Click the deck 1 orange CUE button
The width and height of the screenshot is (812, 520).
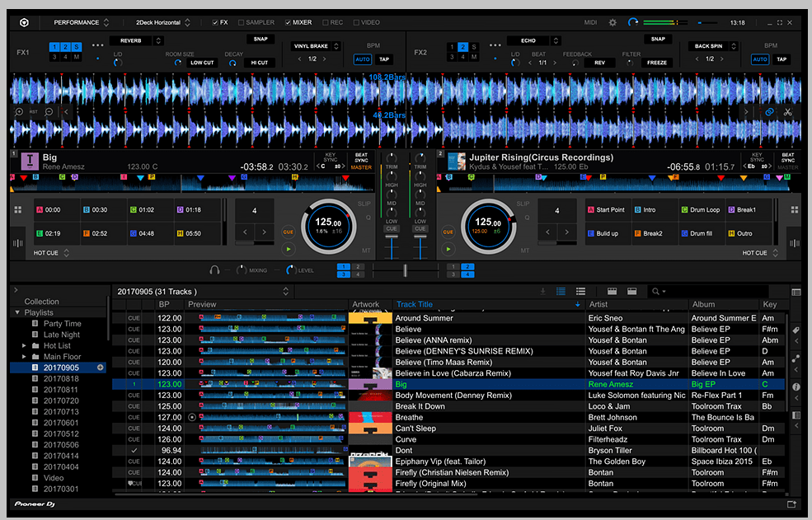pos(288,232)
